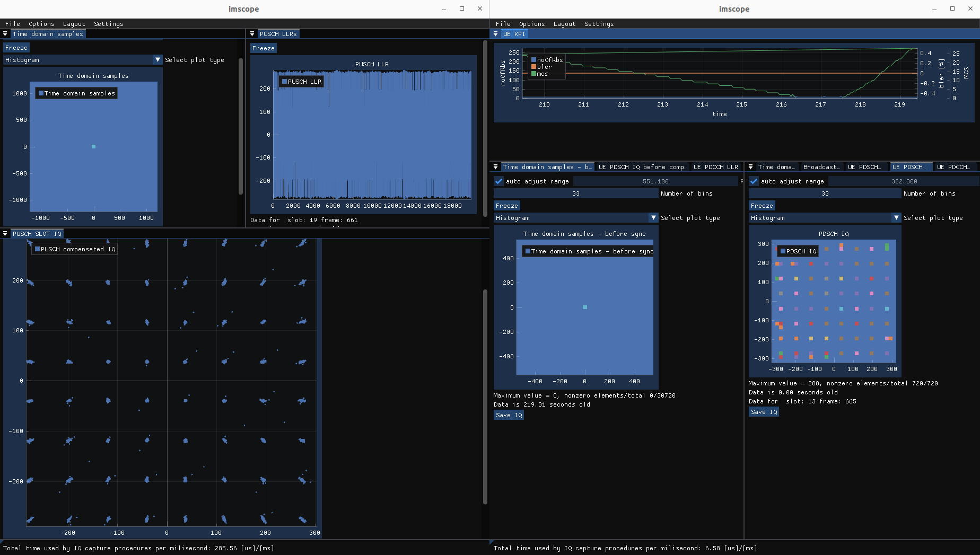Viewport: 980px width, 555px height.
Task: Click the panel menu icon on PUSCH SLOT IQ panel
Action: coord(5,233)
